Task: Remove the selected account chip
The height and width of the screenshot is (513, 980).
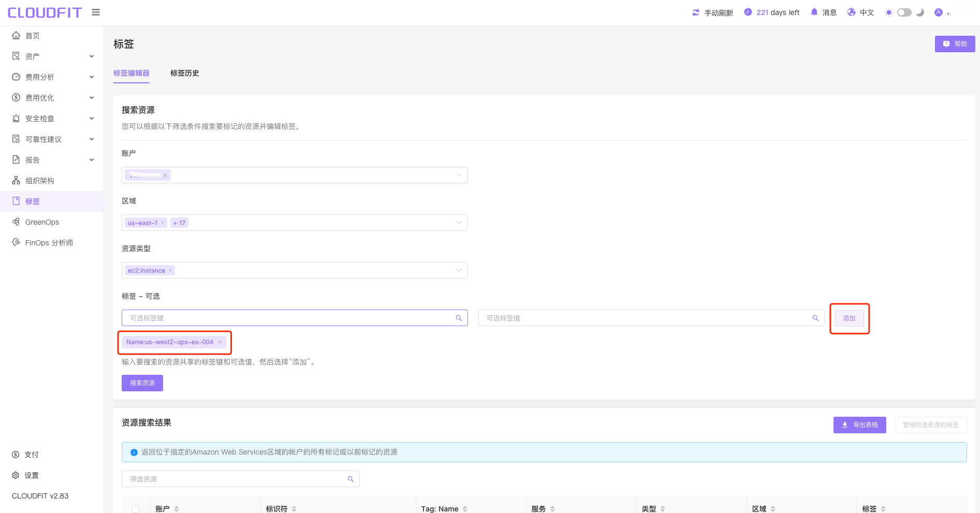Action: coord(165,175)
